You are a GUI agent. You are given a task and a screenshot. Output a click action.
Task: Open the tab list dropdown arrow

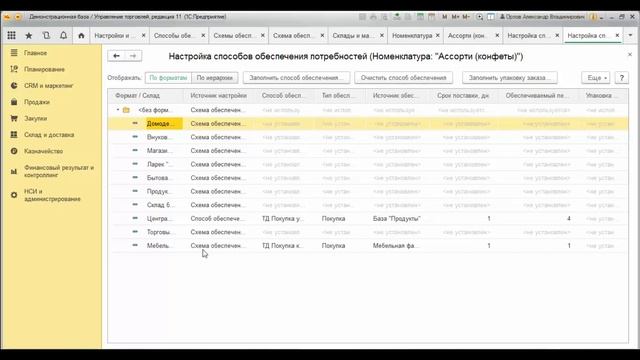point(631,36)
